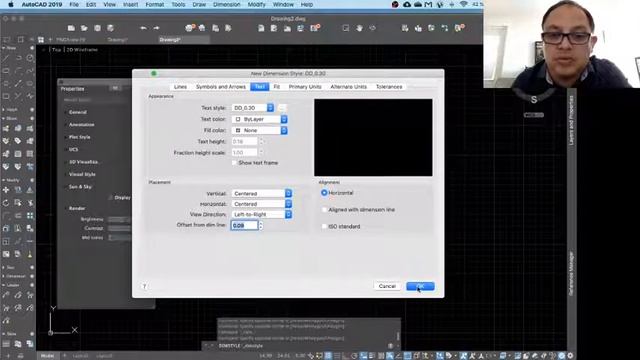The height and width of the screenshot is (360, 640).
Task: Click the Redo arrow in the toolbar
Action: (x=156, y=28)
